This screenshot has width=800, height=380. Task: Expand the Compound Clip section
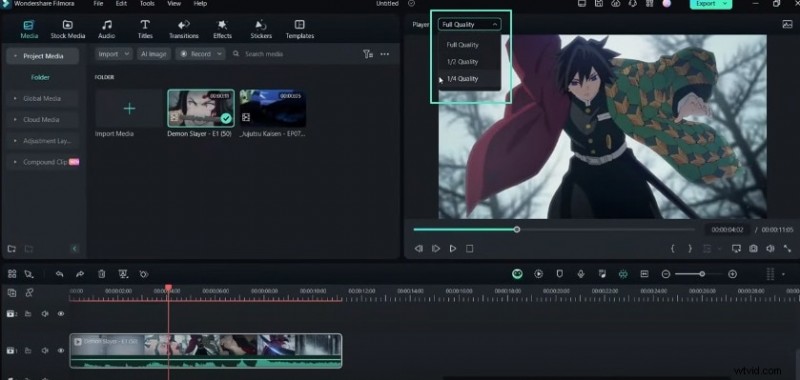point(15,162)
